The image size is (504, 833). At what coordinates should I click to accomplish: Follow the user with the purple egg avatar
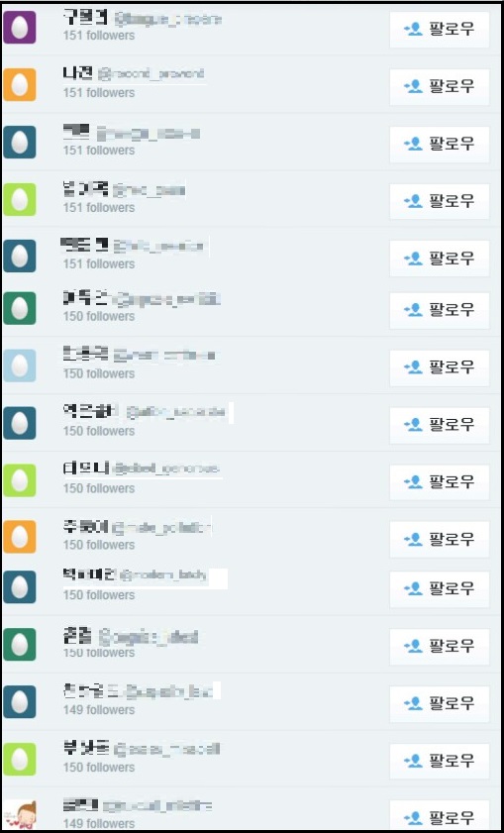click(440, 29)
